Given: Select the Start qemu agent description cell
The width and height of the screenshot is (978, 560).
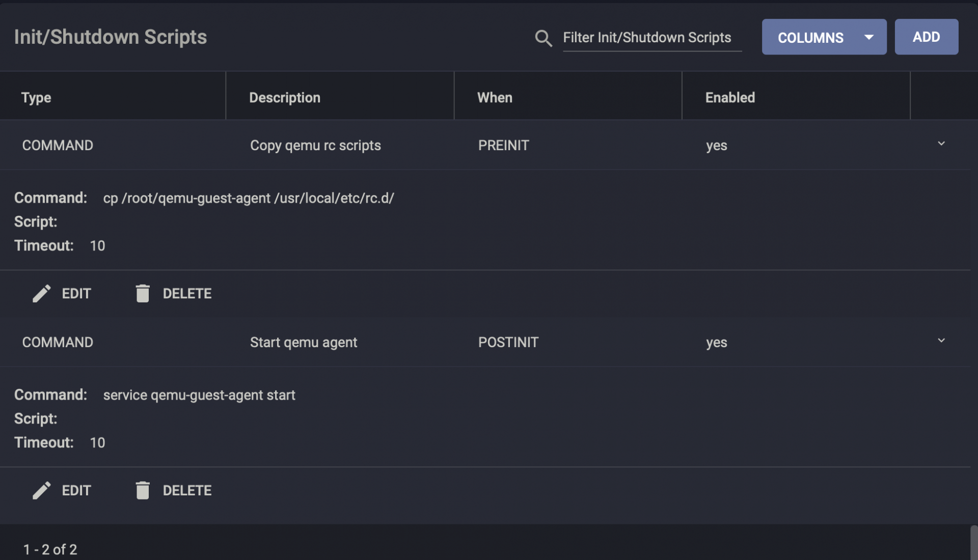Looking at the screenshot, I should click(303, 343).
